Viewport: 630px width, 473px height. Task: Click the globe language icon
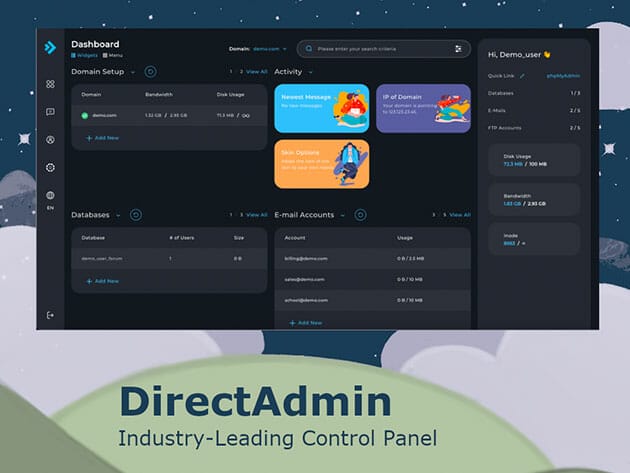[50, 195]
